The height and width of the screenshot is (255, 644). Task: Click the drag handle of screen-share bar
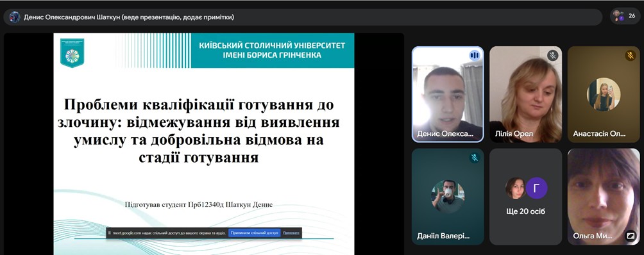109,233
